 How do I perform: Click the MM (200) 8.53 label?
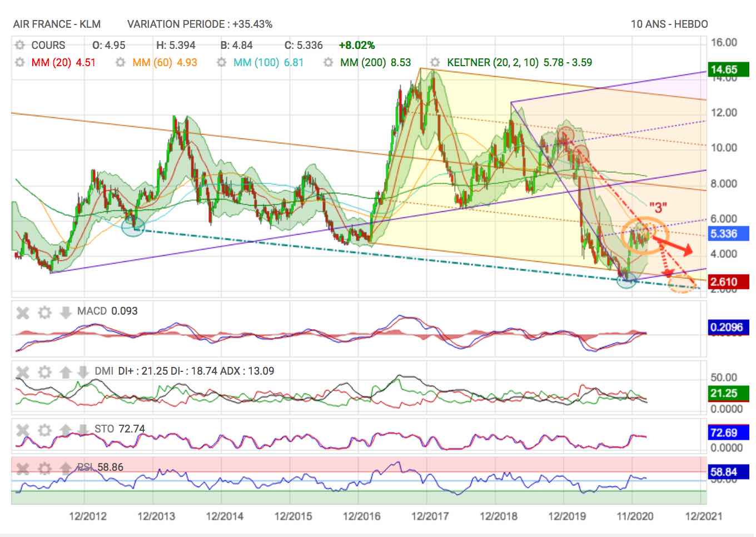pyautogui.click(x=375, y=62)
